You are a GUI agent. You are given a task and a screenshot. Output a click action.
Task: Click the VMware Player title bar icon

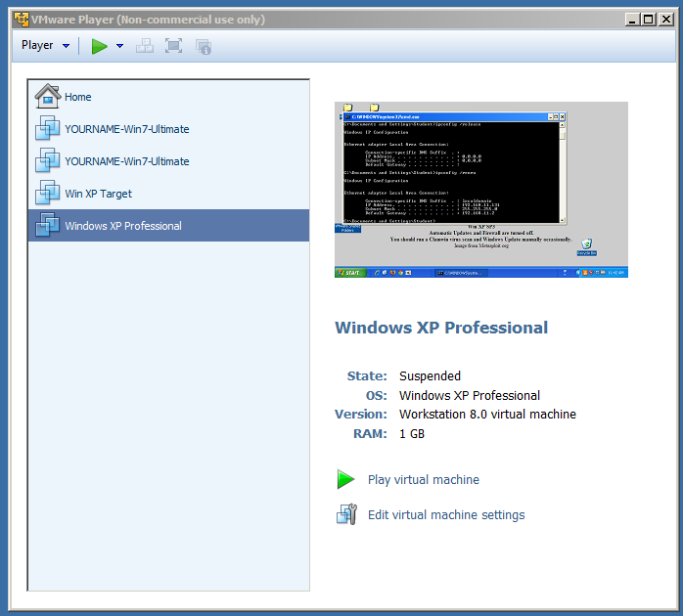(x=21, y=20)
